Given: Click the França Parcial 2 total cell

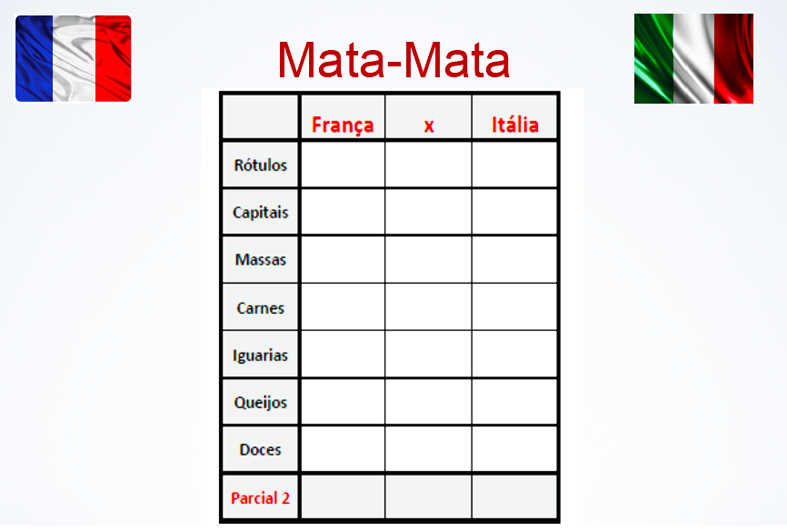Looking at the screenshot, I should pyautogui.click(x=342, y=497).
